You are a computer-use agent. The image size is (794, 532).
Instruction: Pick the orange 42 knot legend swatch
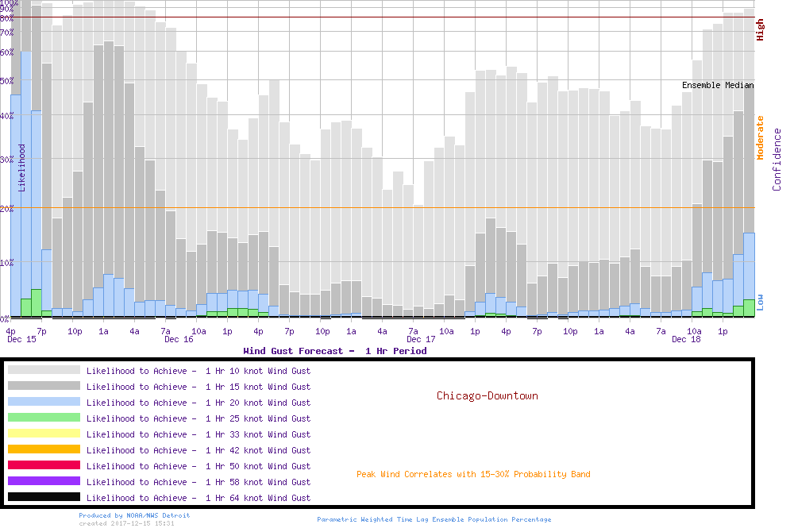pos(44,449)
